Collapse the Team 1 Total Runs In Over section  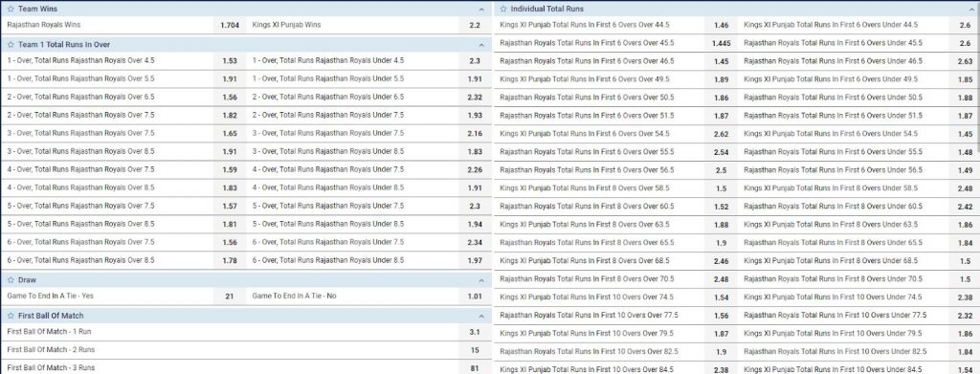point(480,46)
